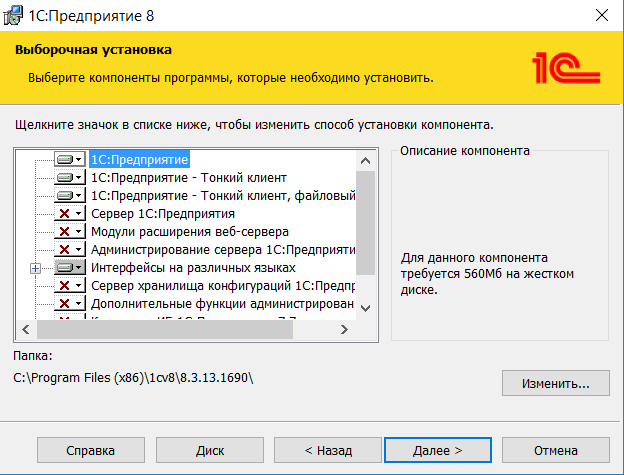The height and width of the screenshot is (475, 624).
Task: Click red X icon for Сервер хранилища конфигураций
Action: pos(69,286)
